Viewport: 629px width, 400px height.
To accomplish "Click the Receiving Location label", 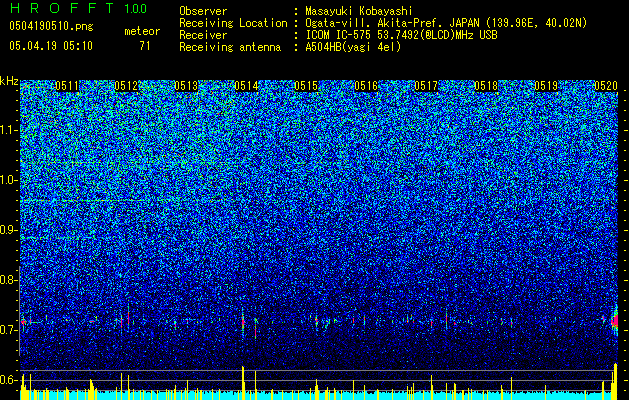I will (233, 23).
